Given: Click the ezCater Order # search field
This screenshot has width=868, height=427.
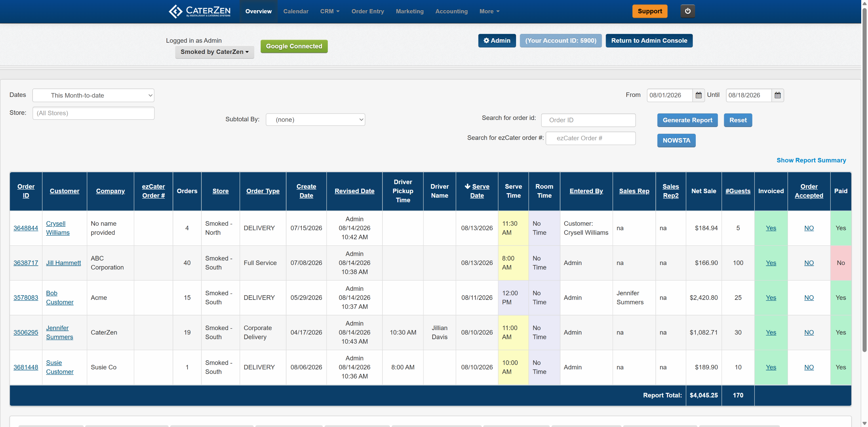Looking at the screenshot, I should coord(590,138).
